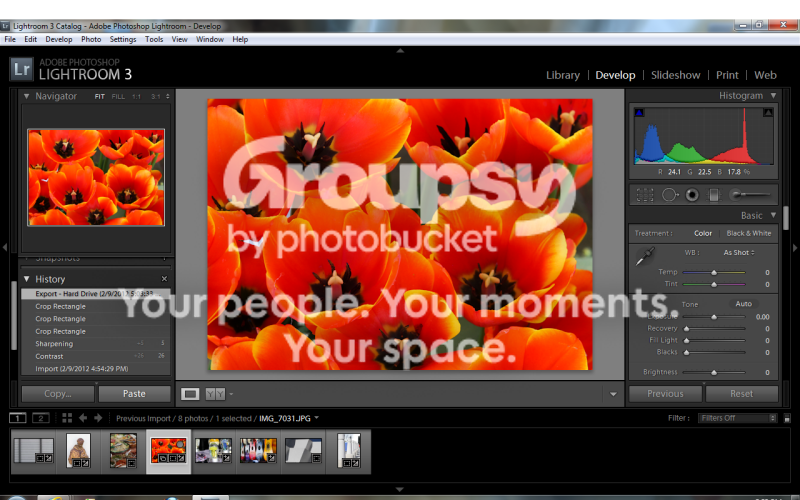
Task: Switch to Web module
Action: pos(765,75)
